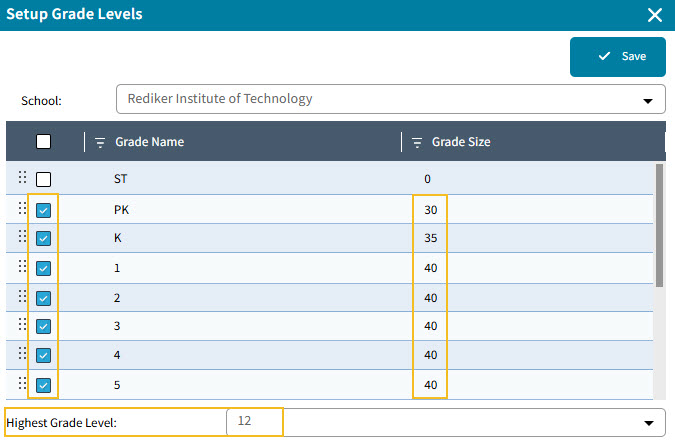675x442 pixels.
Task: Close the Setup Grade Levels dialog
Action: point(654,15)
